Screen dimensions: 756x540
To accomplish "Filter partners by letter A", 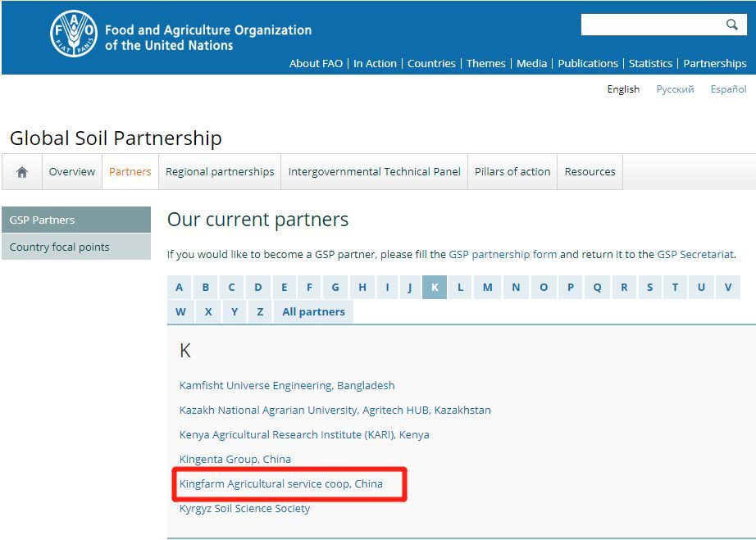I will pyautogui.click(x=180, y=287).
